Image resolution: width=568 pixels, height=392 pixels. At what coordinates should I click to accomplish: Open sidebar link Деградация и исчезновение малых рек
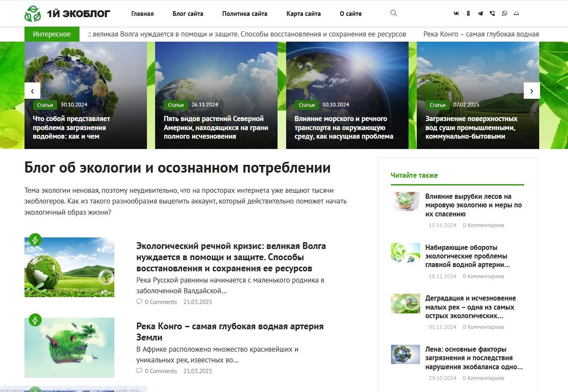(x=470, y=307)
